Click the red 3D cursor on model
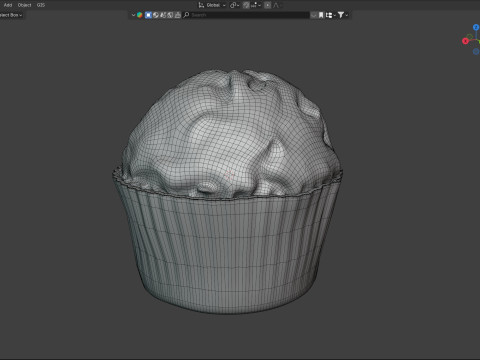Image resolution: width=480 pixels, height=360 pixels. tap(229, 175)
